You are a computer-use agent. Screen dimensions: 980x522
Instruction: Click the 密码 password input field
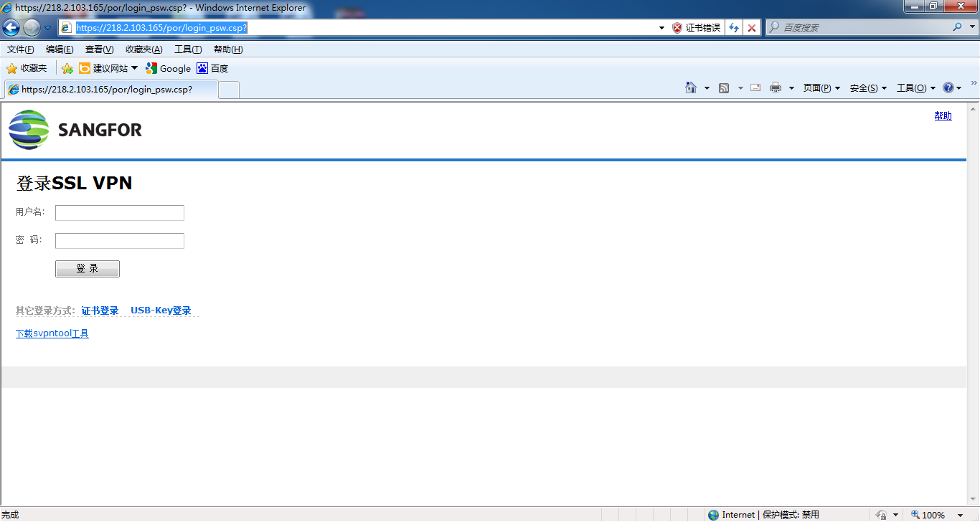(x=120, y=241)
